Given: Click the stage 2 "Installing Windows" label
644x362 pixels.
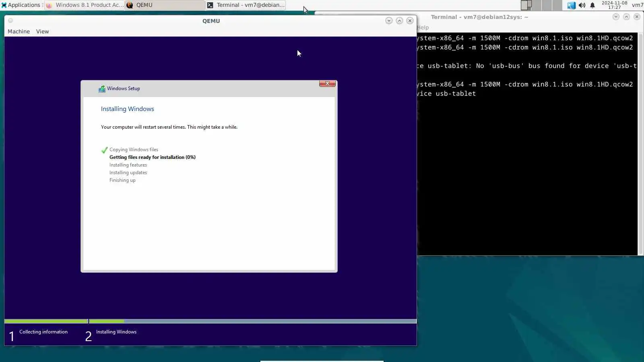Looking at the screenshot, I should click(116, 332).
